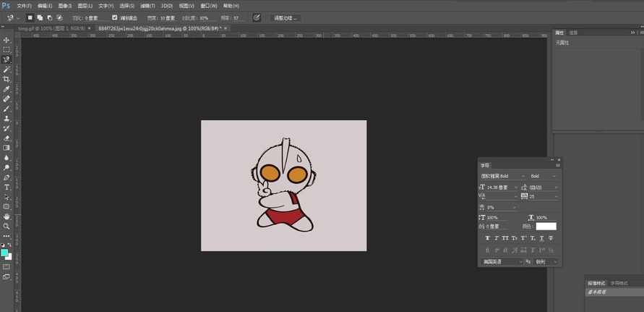Select the Eyedropper tool
This screenshot has height=312, width=644.
coord(7,89)
